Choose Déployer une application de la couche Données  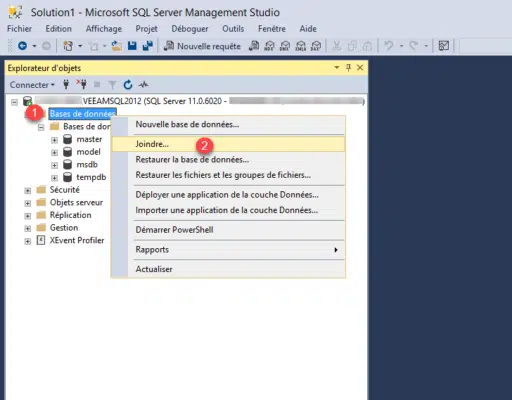click(x=228, y=195)
